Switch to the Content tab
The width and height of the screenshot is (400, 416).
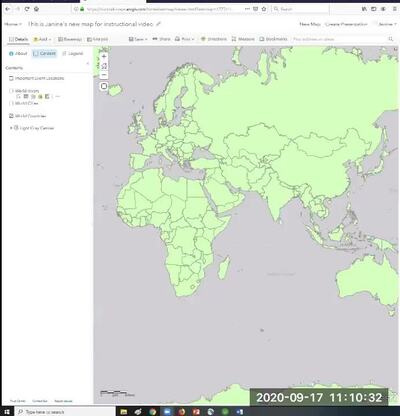pyautogui.click(x=45, y=53)
